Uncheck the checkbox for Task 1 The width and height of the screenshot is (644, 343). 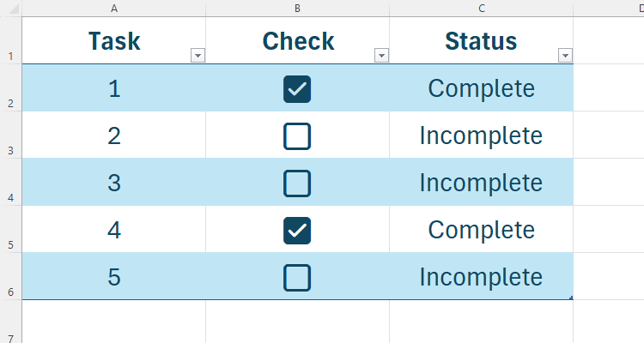297,88
